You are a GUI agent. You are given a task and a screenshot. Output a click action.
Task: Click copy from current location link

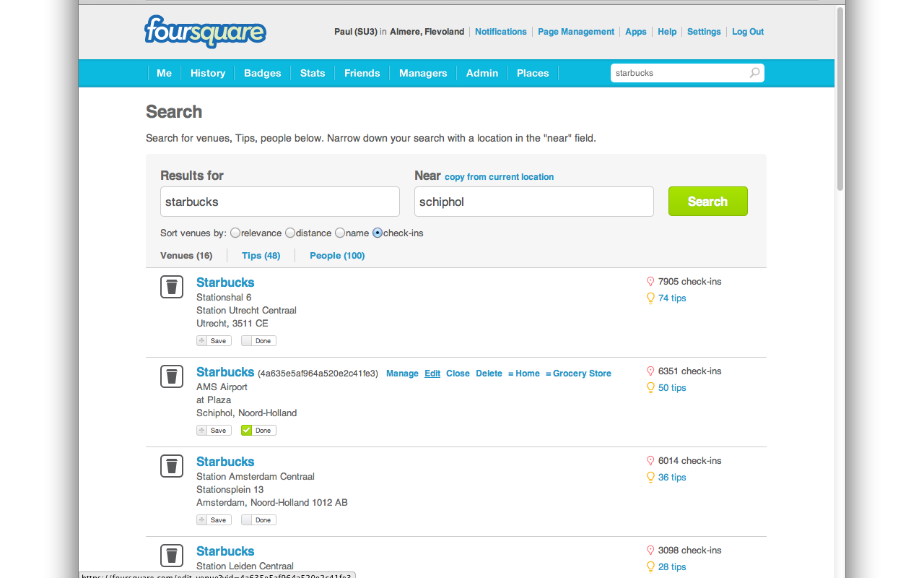pos(500,177)
